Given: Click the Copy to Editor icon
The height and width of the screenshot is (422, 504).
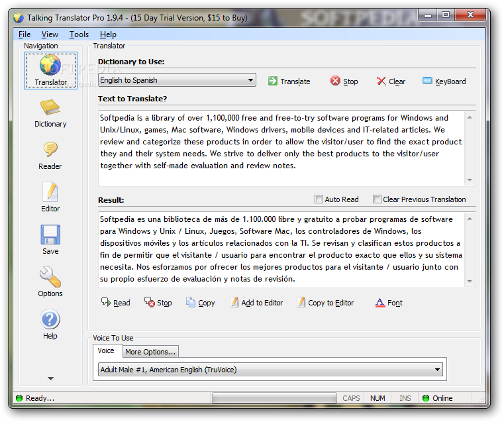Looking at the screenshot, I should [301, 302].
